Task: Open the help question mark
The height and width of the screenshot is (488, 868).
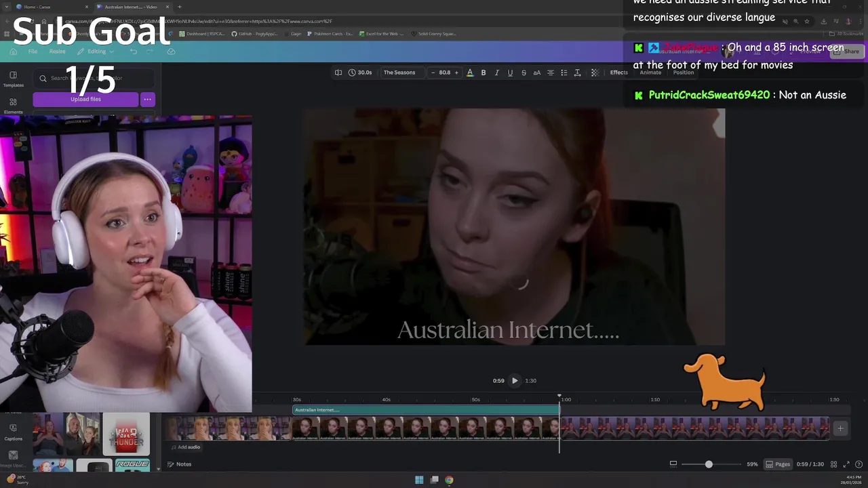Action: (859, 464)
